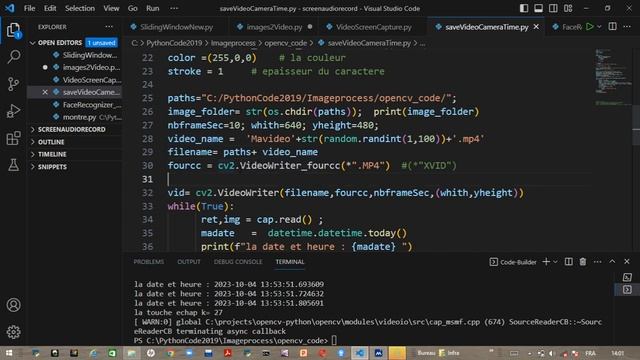
Task: Close the saveVideoCameraTime.py tab
Action: point(536,27)
